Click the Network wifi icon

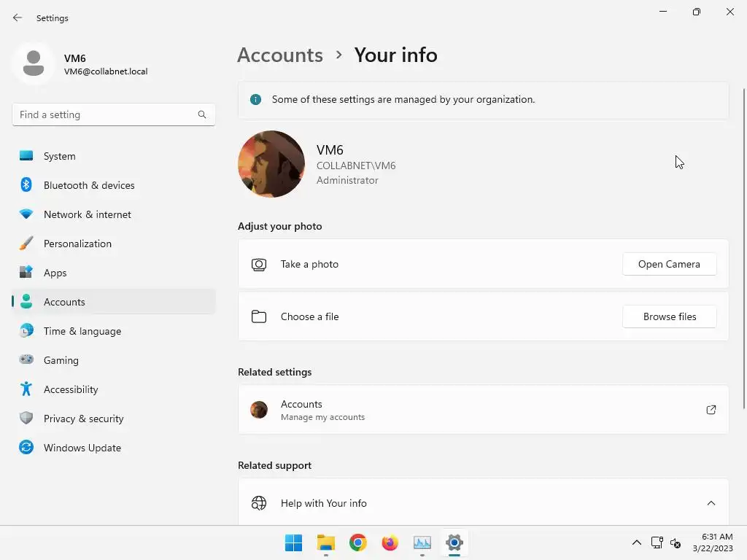(26, 214)
